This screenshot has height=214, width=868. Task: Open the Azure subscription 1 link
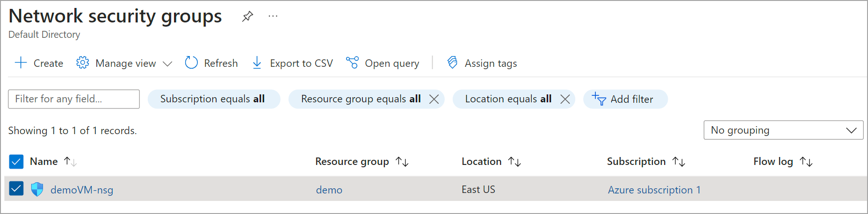click(654, 190)
